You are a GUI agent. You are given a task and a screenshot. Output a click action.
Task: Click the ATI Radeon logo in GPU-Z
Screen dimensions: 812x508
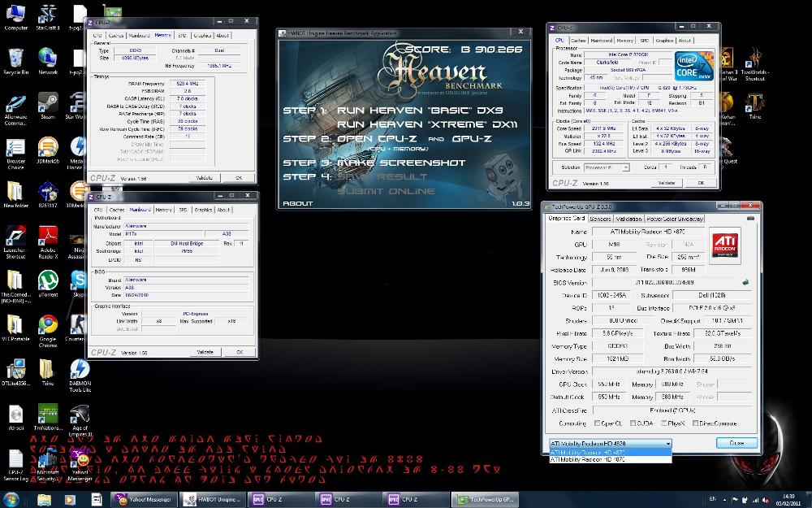[x=725, y=245]
